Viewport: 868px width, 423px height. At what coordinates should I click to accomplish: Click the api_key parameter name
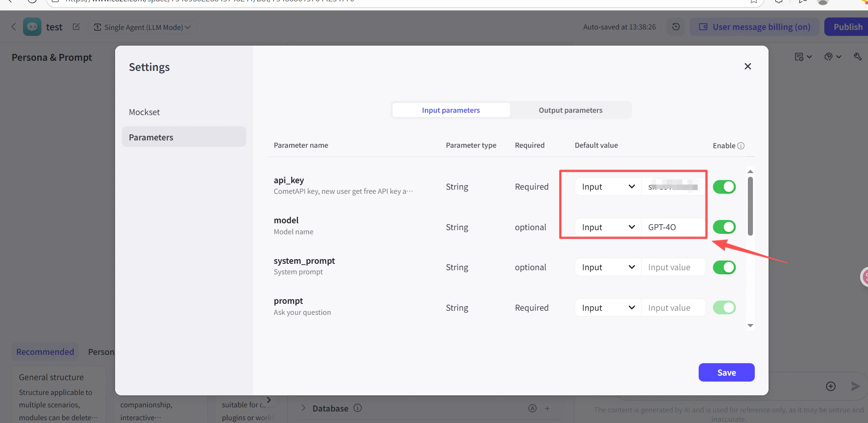coord(289,180)
